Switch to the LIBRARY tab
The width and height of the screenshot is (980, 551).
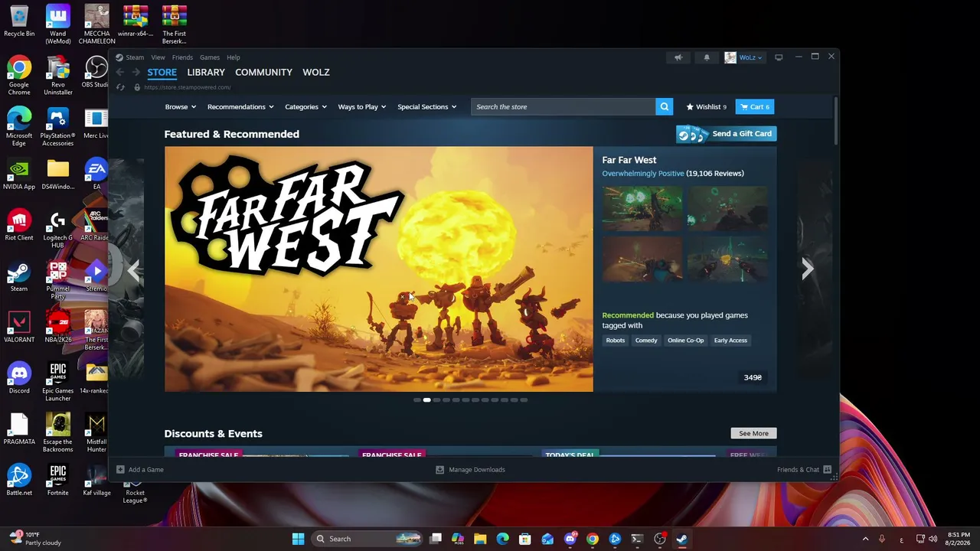[x=206, y=72]
